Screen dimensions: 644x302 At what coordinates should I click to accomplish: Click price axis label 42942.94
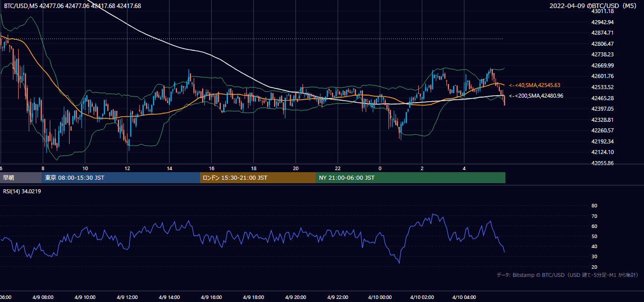(x=603, y=22)
